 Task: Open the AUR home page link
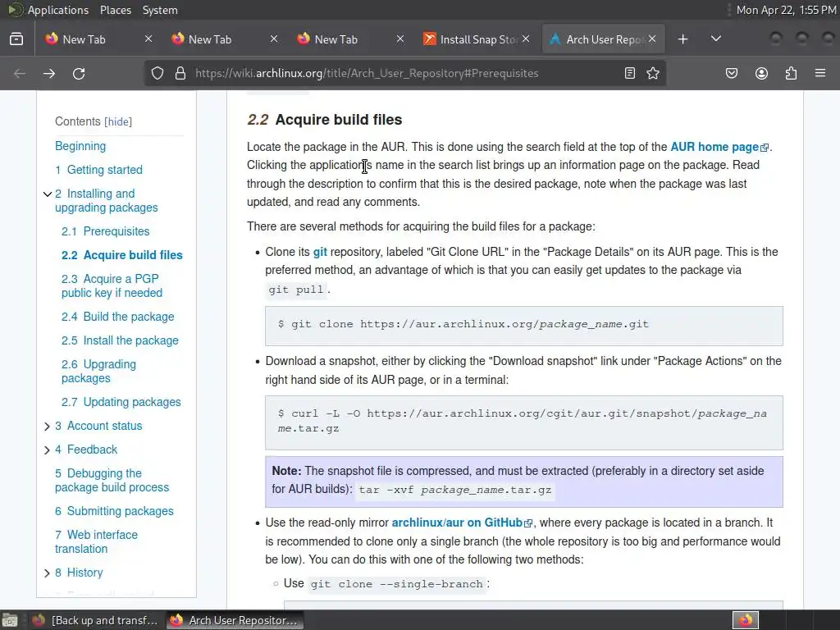(719, 147)
